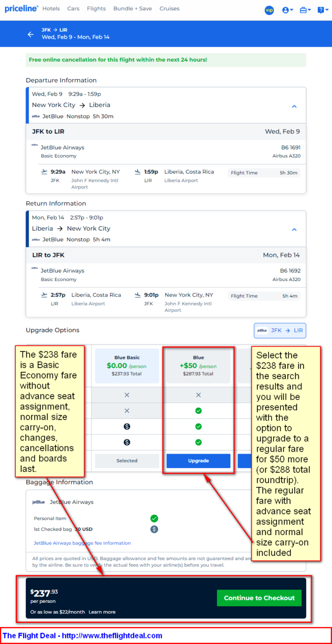Open the VIP badge icon

[x=269, y=10]
